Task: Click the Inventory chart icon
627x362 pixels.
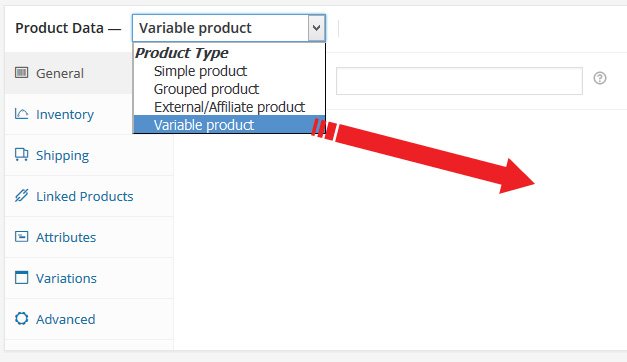Action: [x=21, y=114]
